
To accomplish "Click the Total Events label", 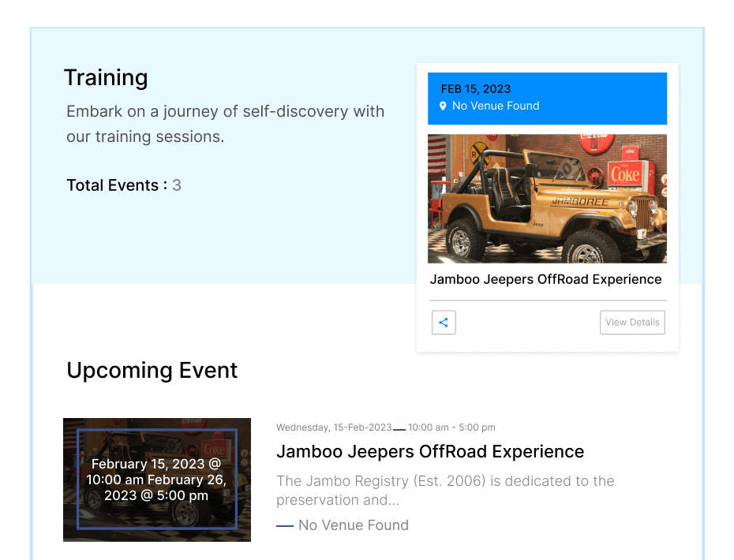I will (116, 185).
